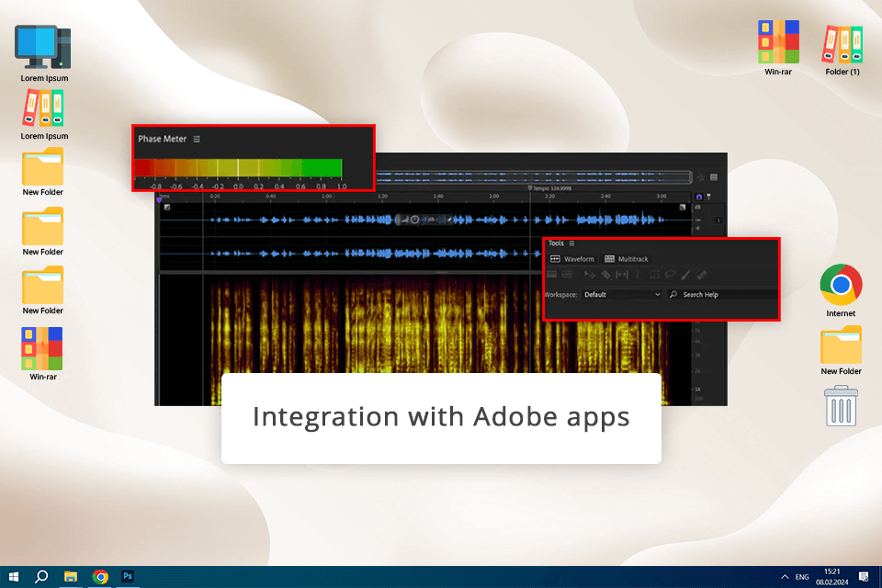Switch to the Multitrack editor view

(626, 259)
